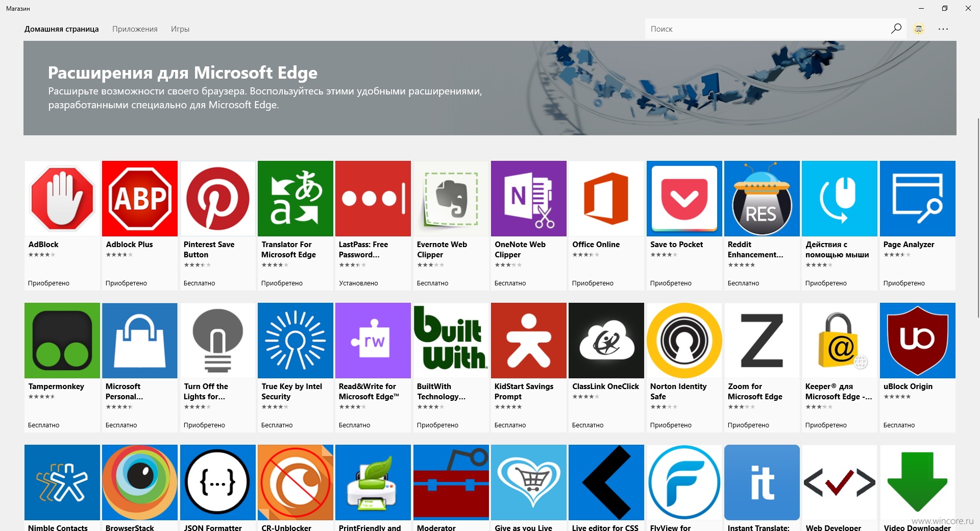
Task: Open the mouse gestures extension icon
Action: pos(840,199)
